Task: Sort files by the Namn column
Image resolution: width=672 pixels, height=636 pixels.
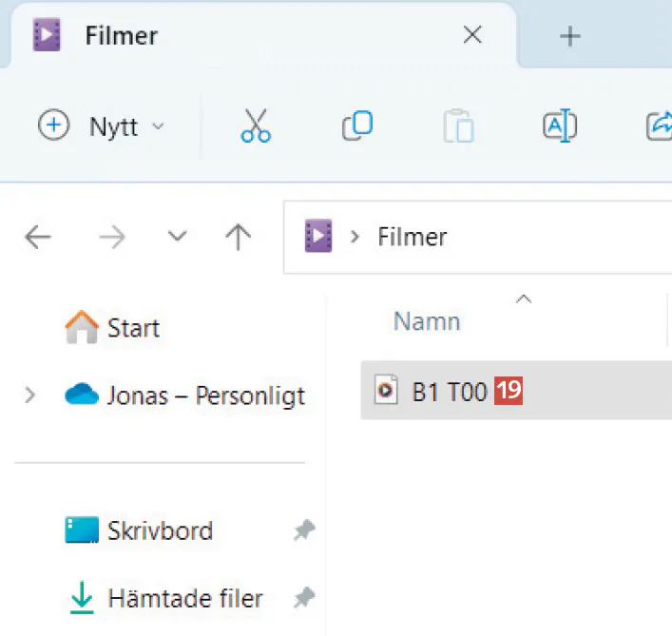Action: click(427, 321)
